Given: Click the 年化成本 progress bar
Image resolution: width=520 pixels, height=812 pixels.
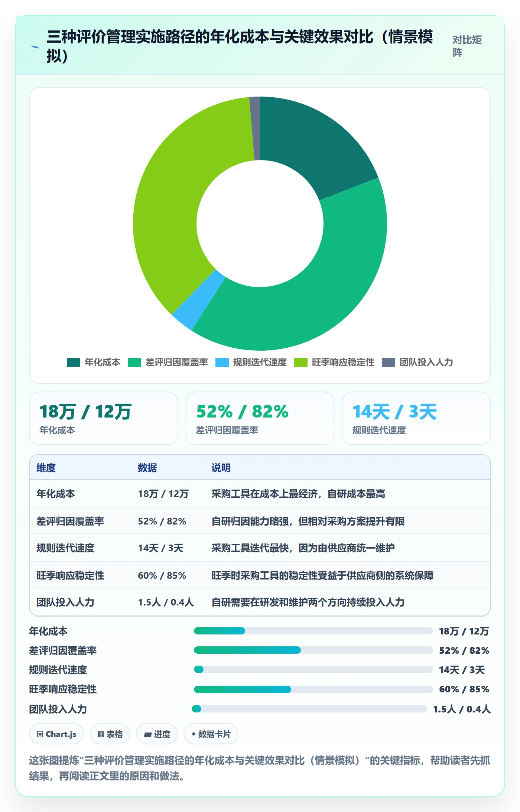Looking at the screenshot, I should (x=313, y=631).
